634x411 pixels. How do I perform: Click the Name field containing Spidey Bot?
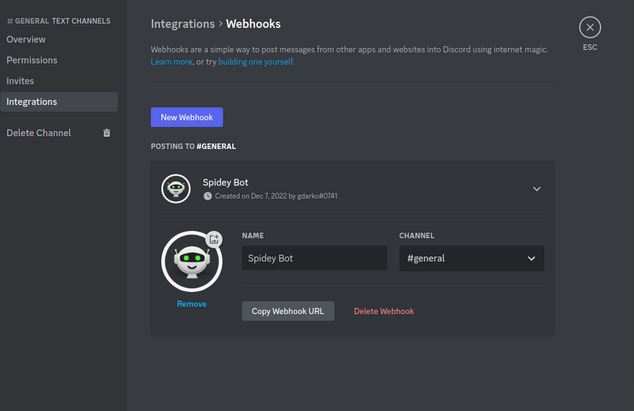pos(314,258)
